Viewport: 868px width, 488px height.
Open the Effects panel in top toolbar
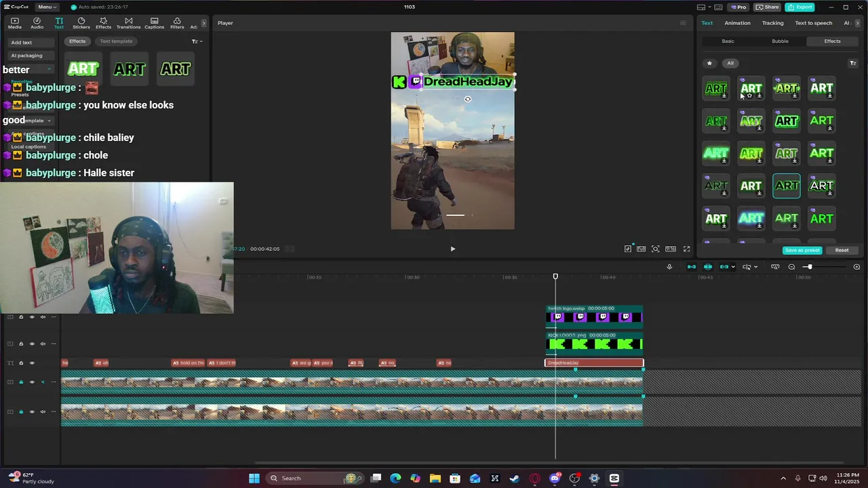[103, 23]
